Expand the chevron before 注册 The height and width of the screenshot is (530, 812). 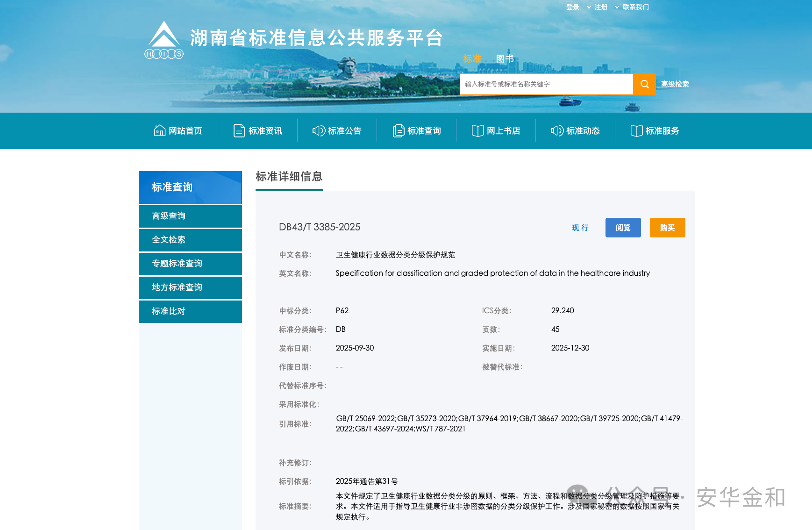point(589,7)
